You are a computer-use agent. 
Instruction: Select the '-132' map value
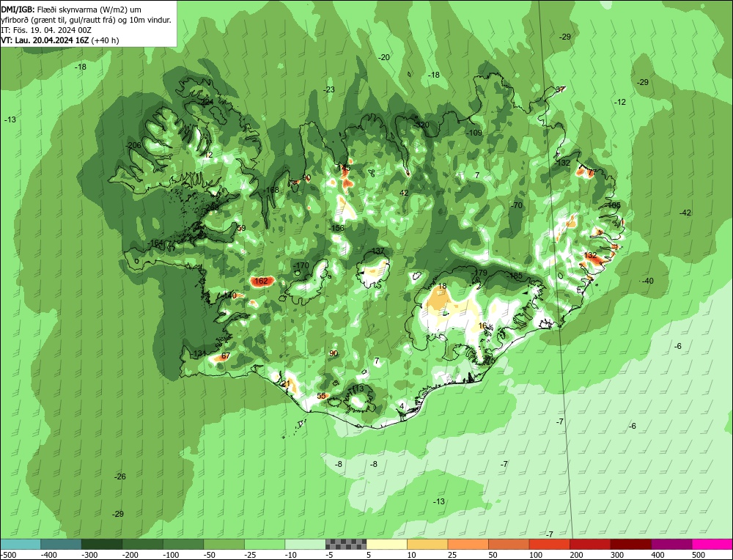click(562, 163)
